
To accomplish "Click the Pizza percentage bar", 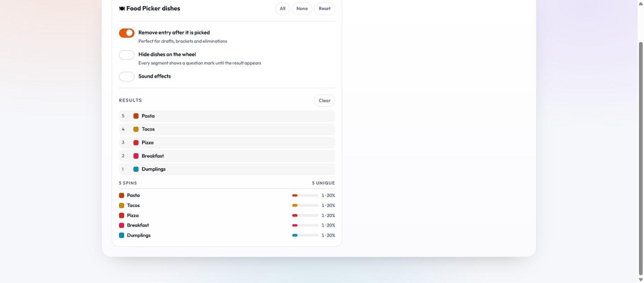I will (x=305, y=215).
